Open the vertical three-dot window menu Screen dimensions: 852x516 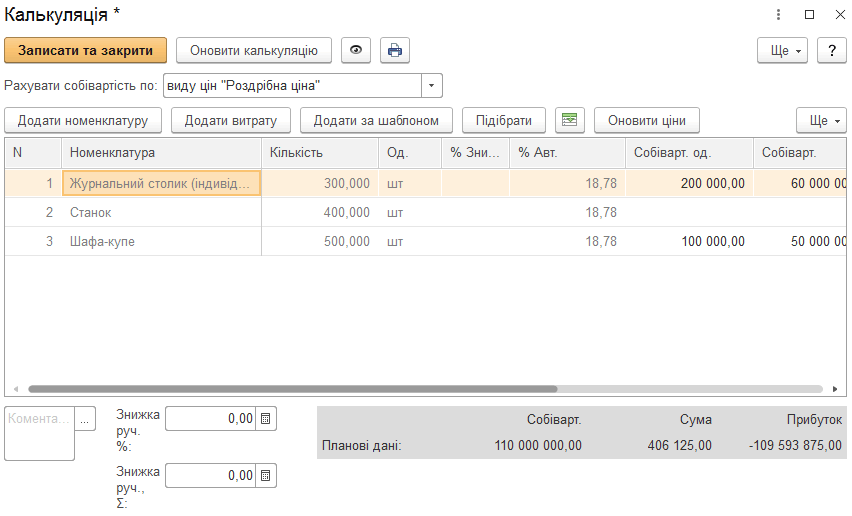point(778,15)
